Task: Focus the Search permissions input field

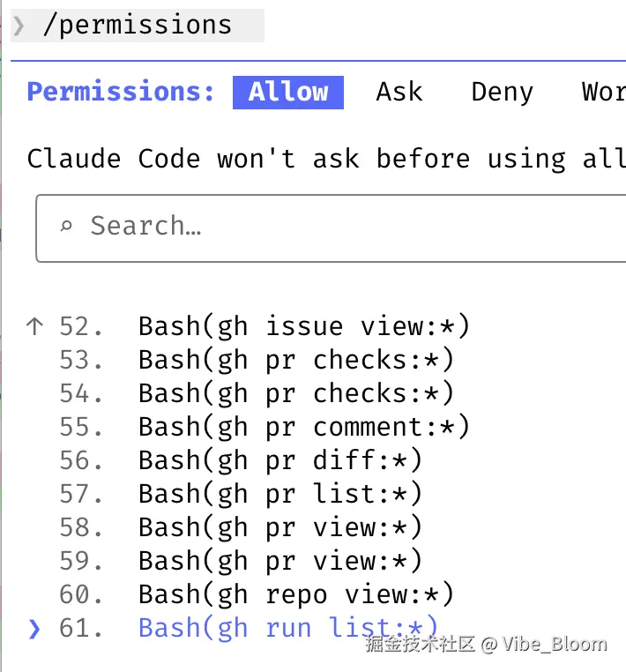Action: pos(335,228)
